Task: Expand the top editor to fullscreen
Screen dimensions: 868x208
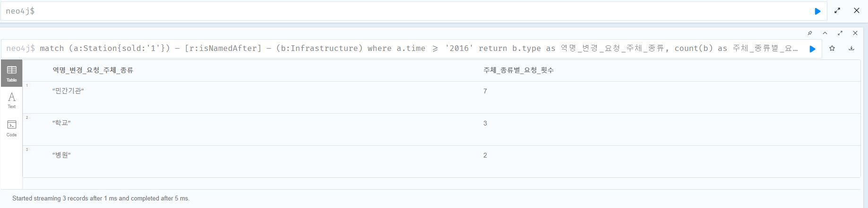Action: 837,10
